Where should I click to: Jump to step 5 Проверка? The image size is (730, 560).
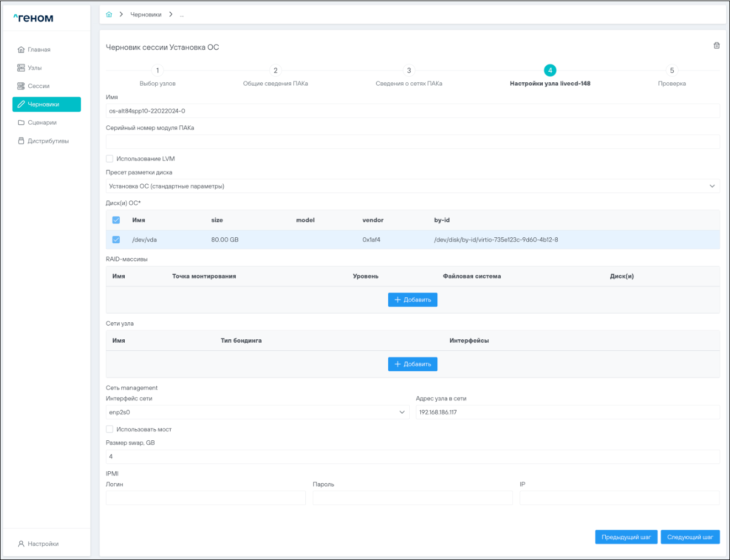tap(671, 71)
